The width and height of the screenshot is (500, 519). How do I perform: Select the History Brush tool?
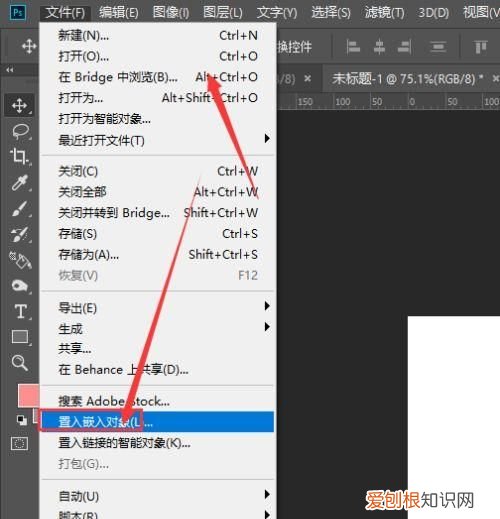(20, 235)
